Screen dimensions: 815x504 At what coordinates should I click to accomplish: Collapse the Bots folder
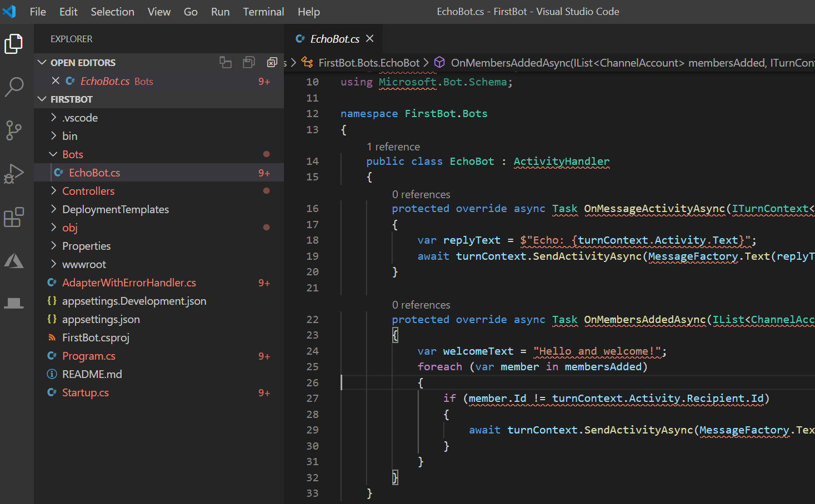click(53, 154)
